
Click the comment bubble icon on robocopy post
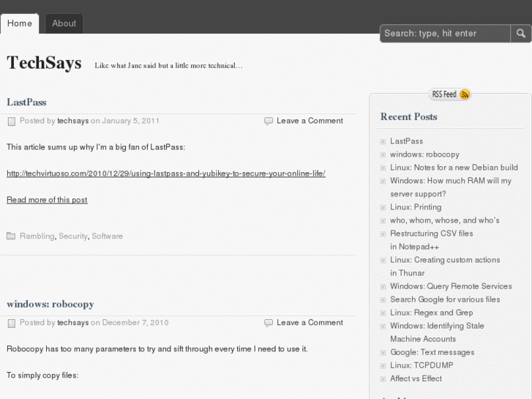pyautogui.click(x=269, y=323)
